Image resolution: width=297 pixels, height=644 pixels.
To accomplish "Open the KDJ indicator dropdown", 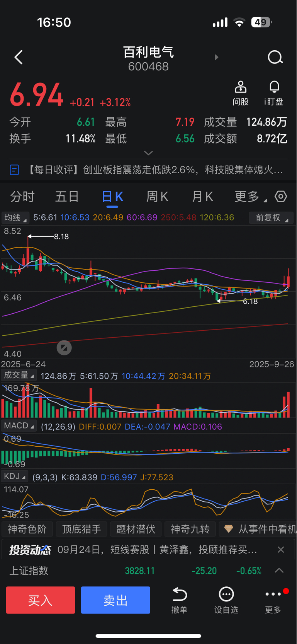I will tap(15, 476).
